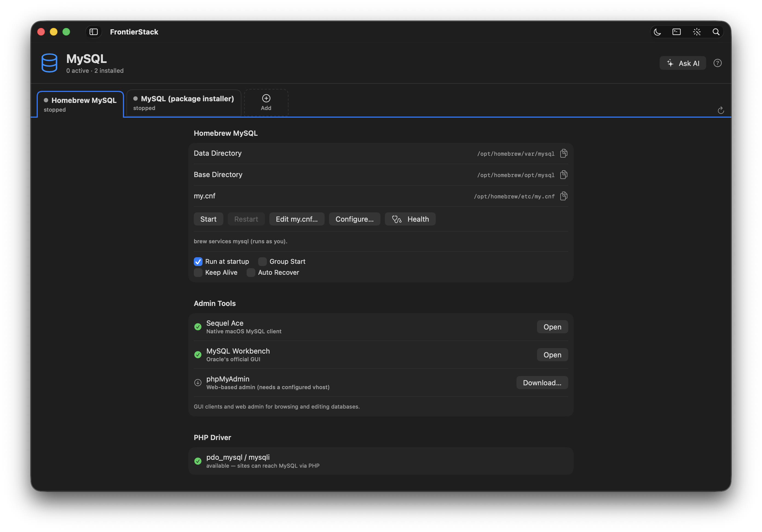Click the /opt/homebrew/etc/my.cnf path text

[514, 196]
